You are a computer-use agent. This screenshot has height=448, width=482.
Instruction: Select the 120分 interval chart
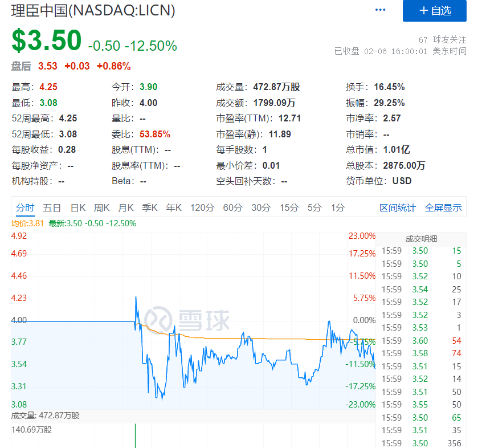click(x=202, y=207)
